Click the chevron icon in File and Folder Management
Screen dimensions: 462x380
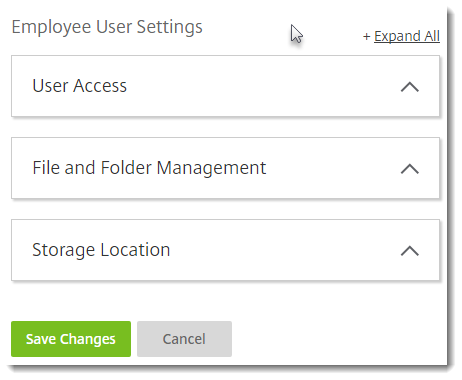(x=410, y=169)
